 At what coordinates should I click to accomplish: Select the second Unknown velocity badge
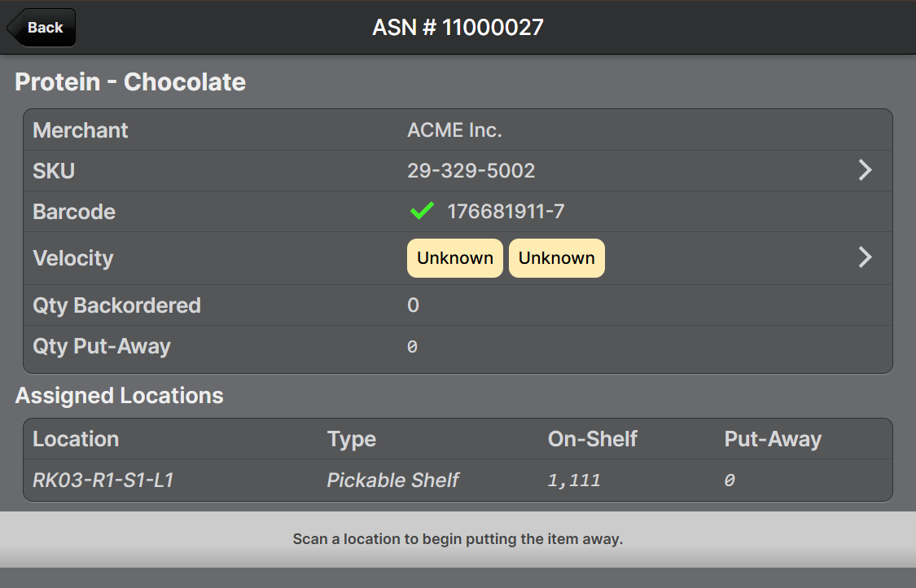(x=556, y=258)
